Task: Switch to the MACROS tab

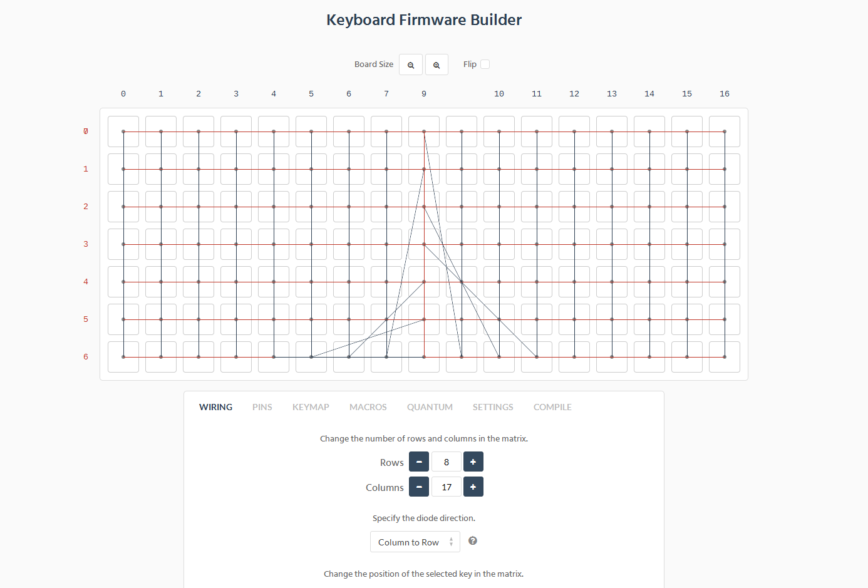Action: 368,407
